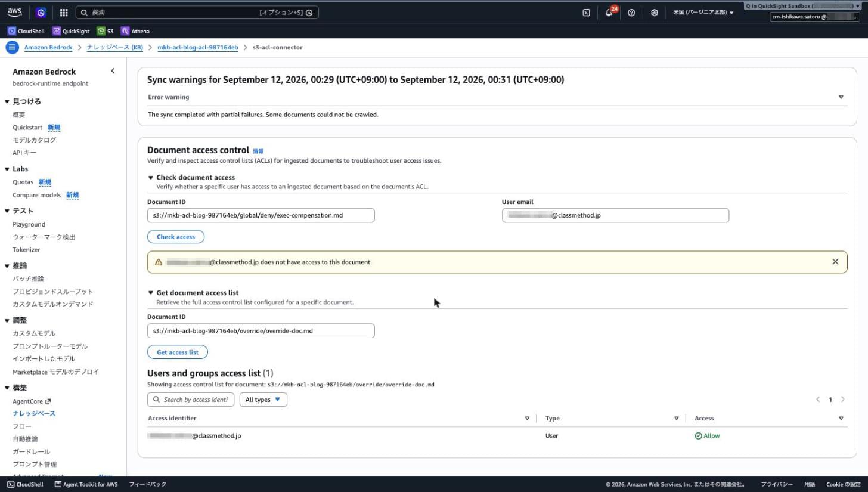Collapse the テスト sidebar section
This screenshot has width=868, height=492.
[x=7, y=211]
